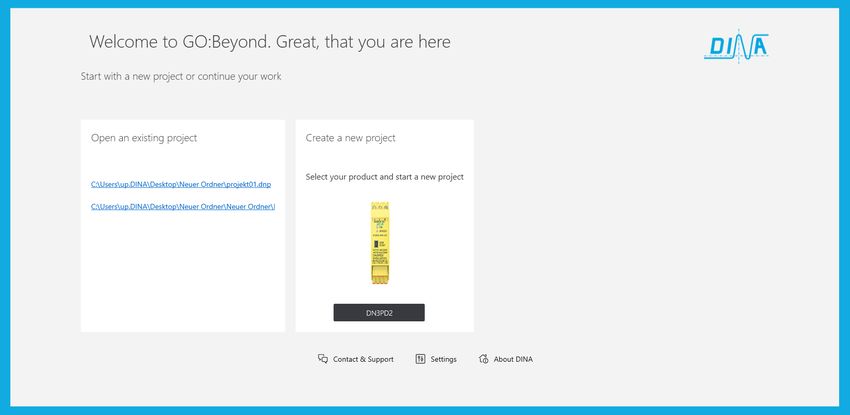The width and height of the screenshot is (850, 415).
Task: Click the DINA logo in the corner
Action: tap(736, 47)
